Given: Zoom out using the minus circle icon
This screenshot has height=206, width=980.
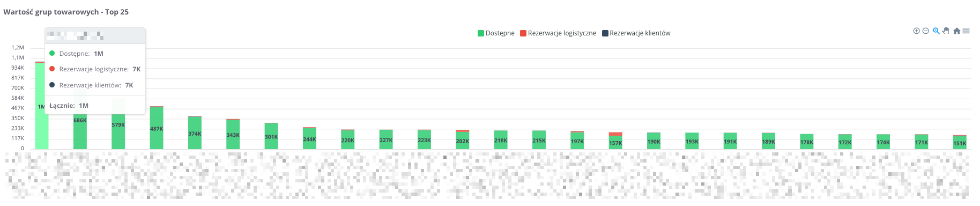Looking at the screenshot, I should click(925, 31).
